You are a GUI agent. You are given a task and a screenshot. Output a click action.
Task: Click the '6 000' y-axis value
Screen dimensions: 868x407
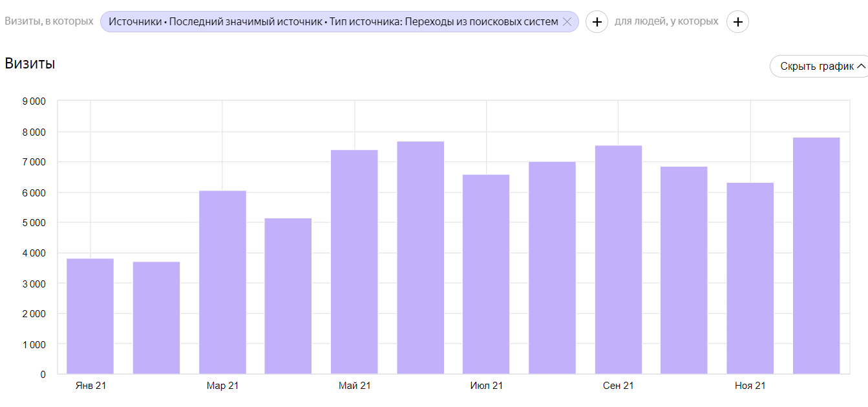pyautogui.click(x=34, y=193)
